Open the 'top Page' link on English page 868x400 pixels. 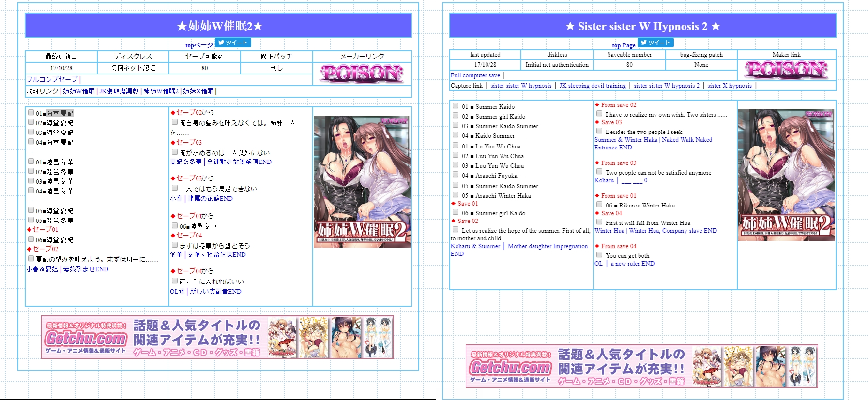pyautogui.click(x=624, y=45)
